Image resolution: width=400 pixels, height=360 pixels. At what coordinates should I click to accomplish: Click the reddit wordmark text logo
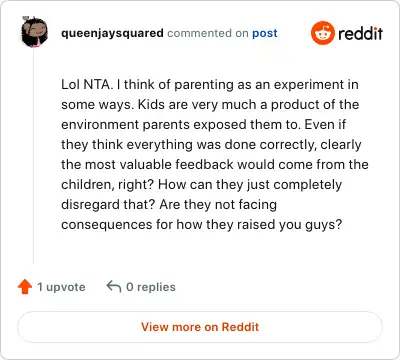360,33
